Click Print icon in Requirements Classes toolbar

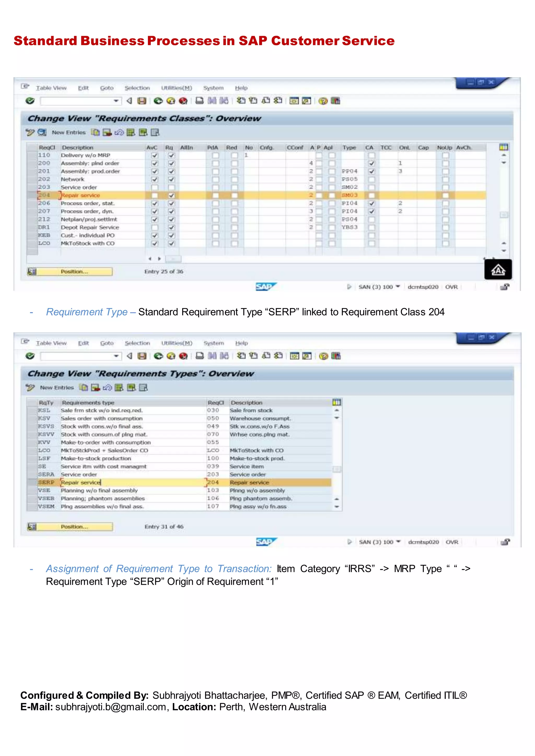click(x=200, y=101)
